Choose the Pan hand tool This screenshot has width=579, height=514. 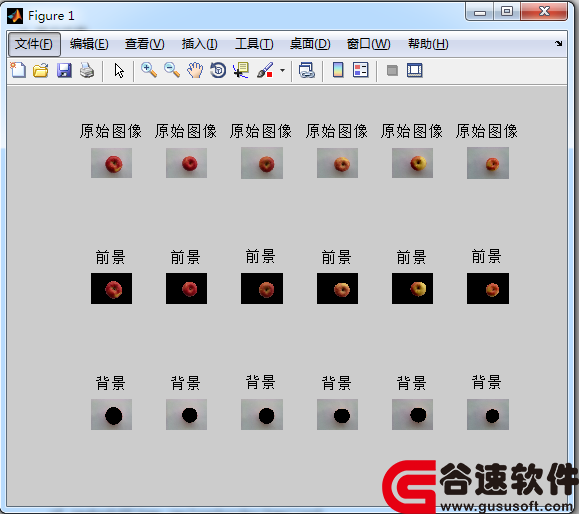click(x=195, y=70)
